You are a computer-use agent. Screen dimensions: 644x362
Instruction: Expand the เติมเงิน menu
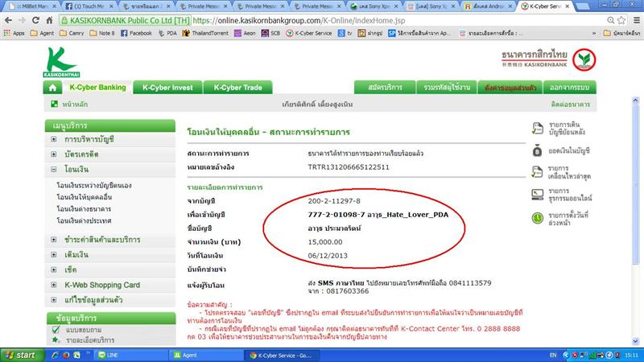54,254
